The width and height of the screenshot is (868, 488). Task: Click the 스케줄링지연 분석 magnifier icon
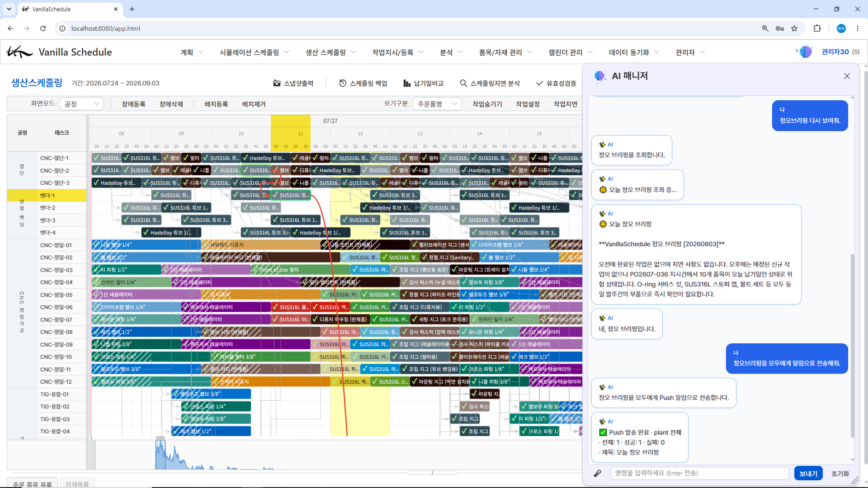pos(463,83)
